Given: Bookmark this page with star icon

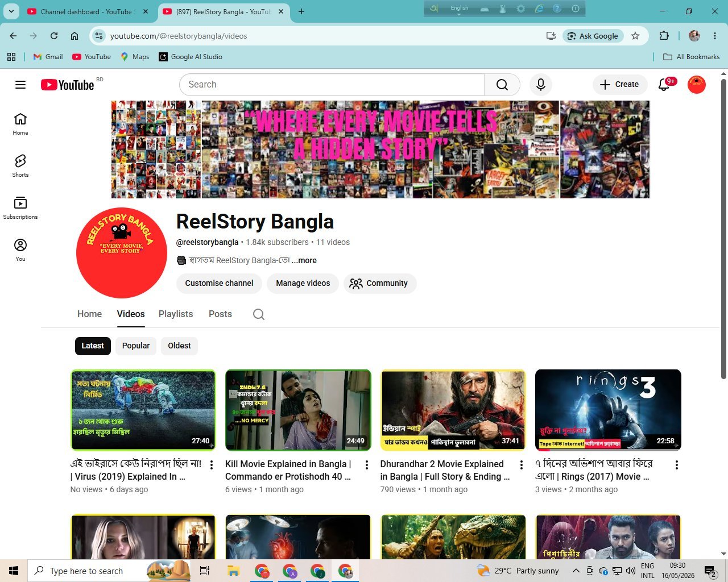Looking at the screenshot, I should [635, 36].
